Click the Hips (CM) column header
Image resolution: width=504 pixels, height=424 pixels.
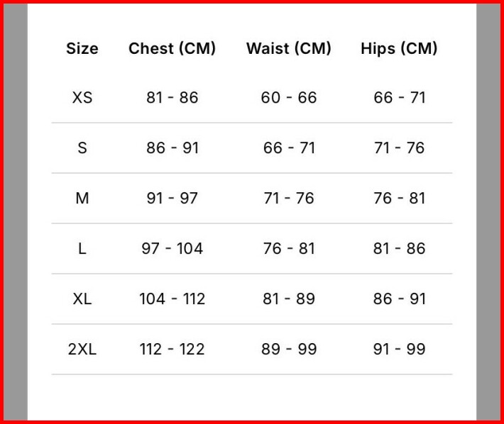[x=399, y=48]
